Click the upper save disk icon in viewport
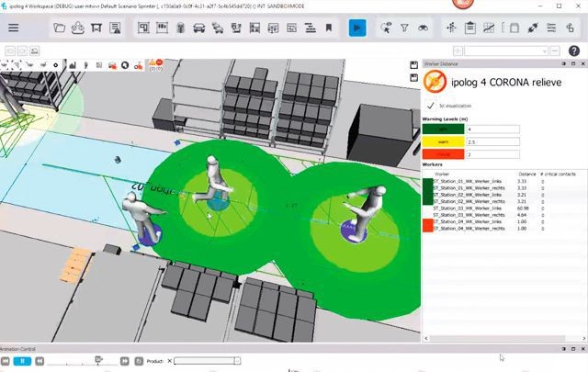This screenshot has width=588, height=372. (x=413, y=65)
